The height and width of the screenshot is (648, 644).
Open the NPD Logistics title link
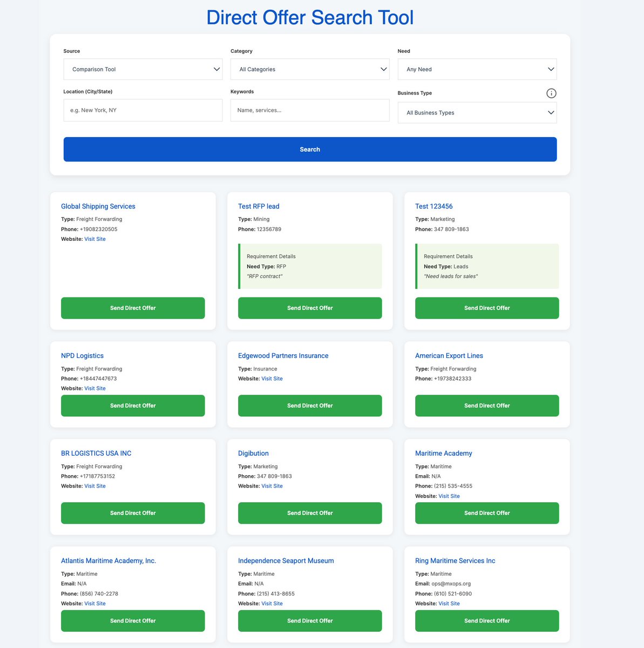(82, 356)
